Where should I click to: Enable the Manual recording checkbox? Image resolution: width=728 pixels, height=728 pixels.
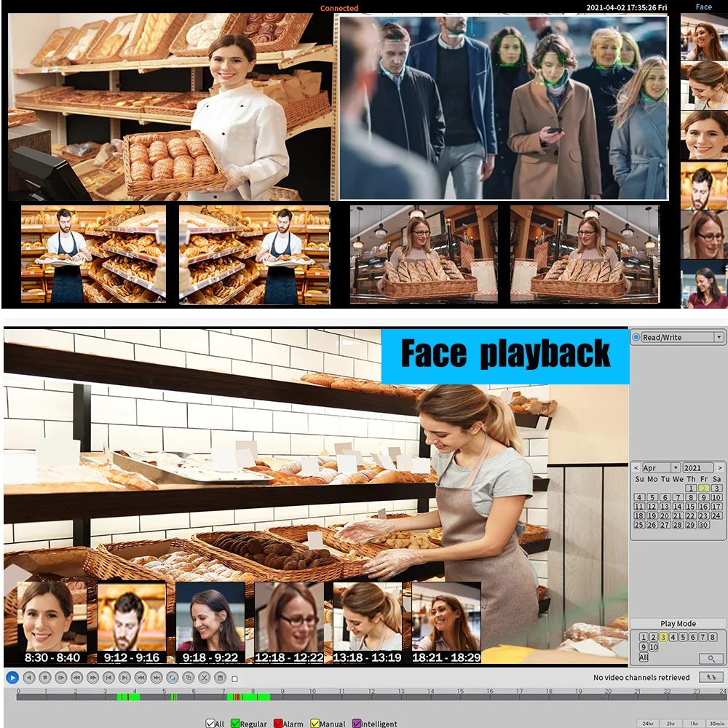(315, 724)
